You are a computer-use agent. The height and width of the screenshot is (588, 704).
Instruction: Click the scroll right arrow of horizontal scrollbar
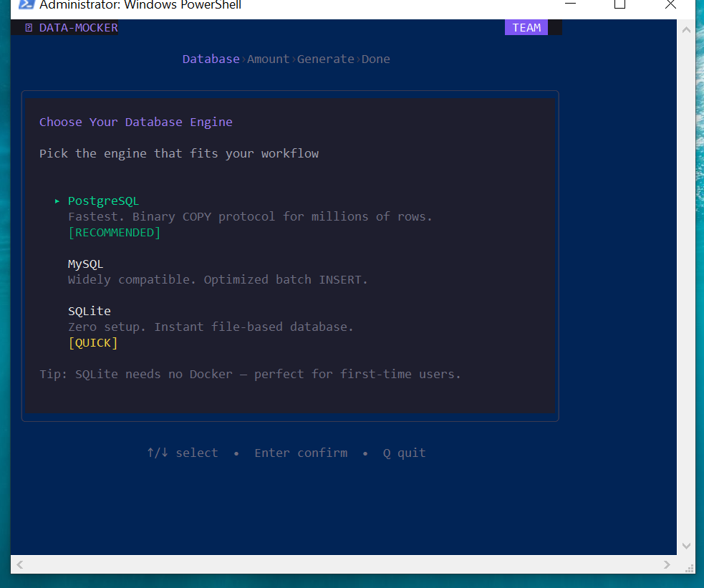[667, 564]
